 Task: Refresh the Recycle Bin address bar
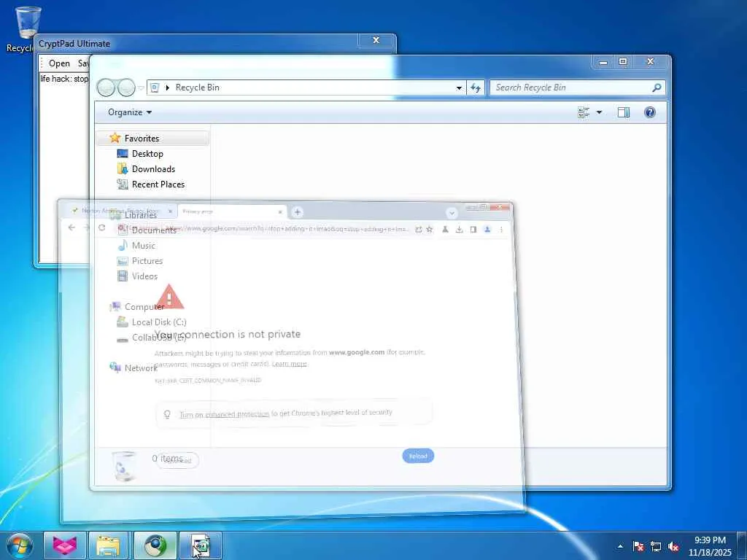[x=476, y=87]
